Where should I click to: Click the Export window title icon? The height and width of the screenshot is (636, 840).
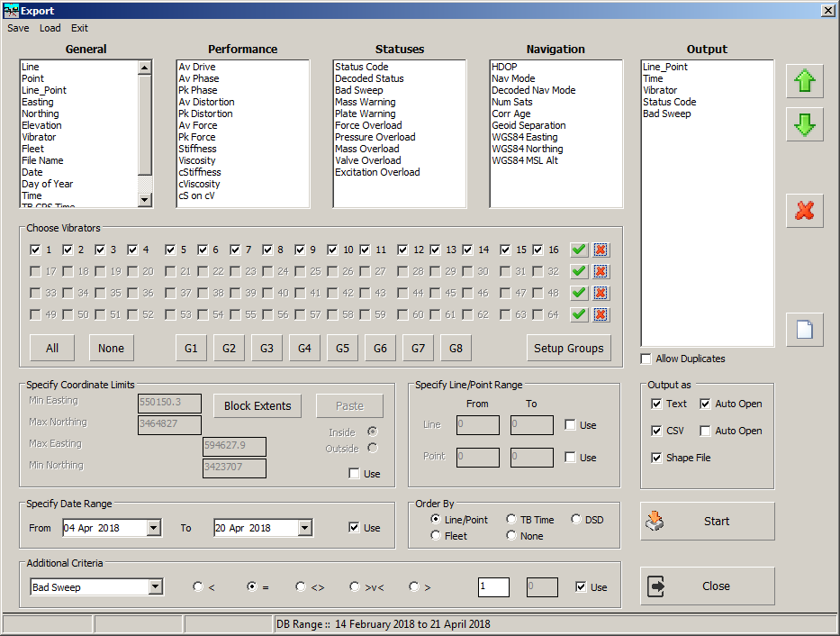pos(11,11)
